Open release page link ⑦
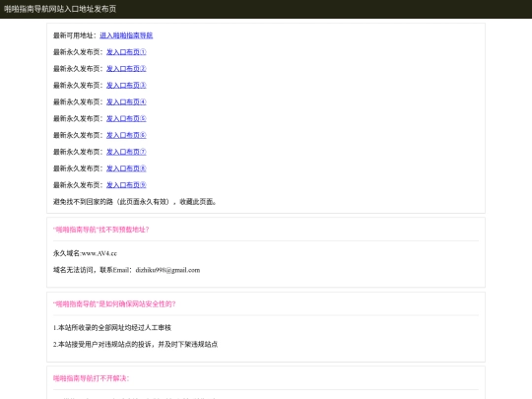Screen dimensions: 532x399 click(x=126, y=152)
